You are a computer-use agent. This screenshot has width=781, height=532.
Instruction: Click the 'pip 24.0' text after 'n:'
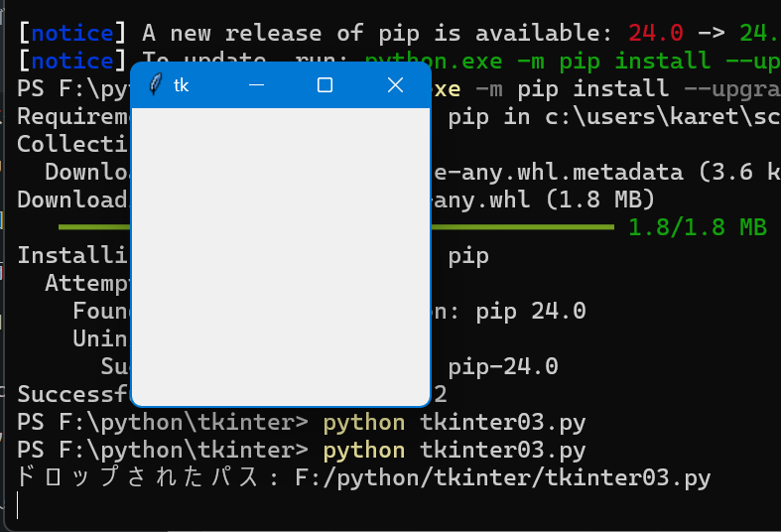pos(531,312)
